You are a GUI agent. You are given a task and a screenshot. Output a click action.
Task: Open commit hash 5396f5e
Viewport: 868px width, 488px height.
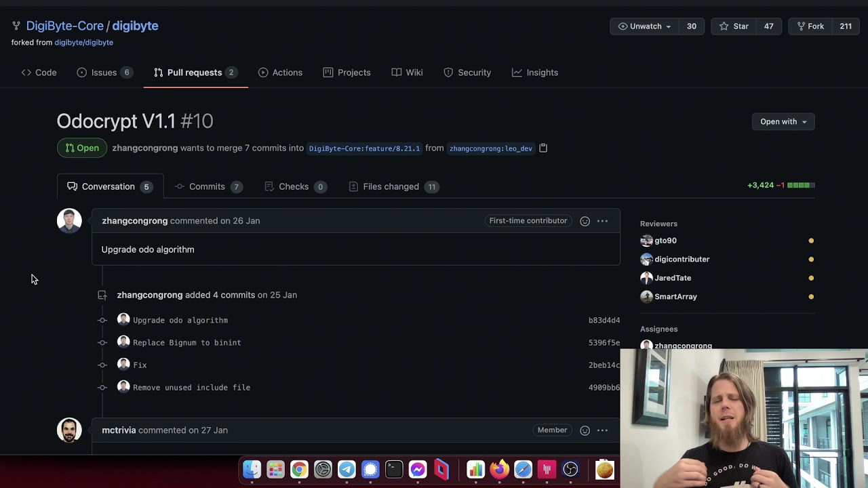(x=604, y=343)
